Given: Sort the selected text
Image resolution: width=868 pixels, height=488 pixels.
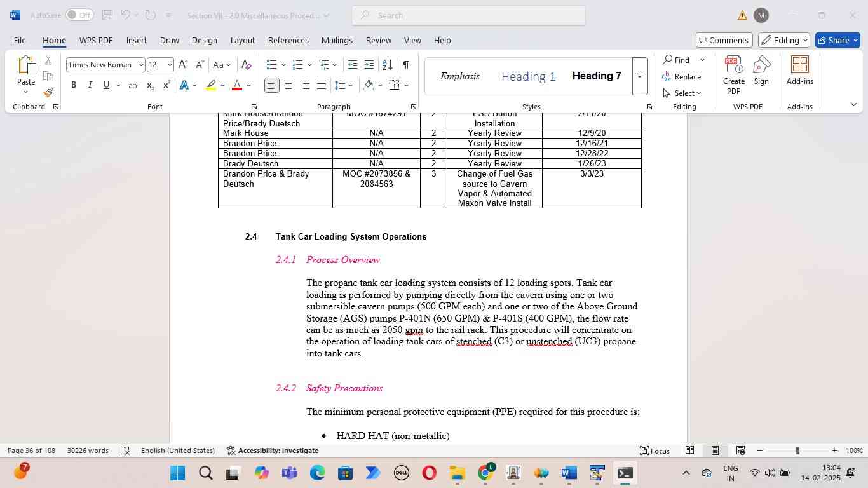Looking at the screenshot, I should coord(387,65).
